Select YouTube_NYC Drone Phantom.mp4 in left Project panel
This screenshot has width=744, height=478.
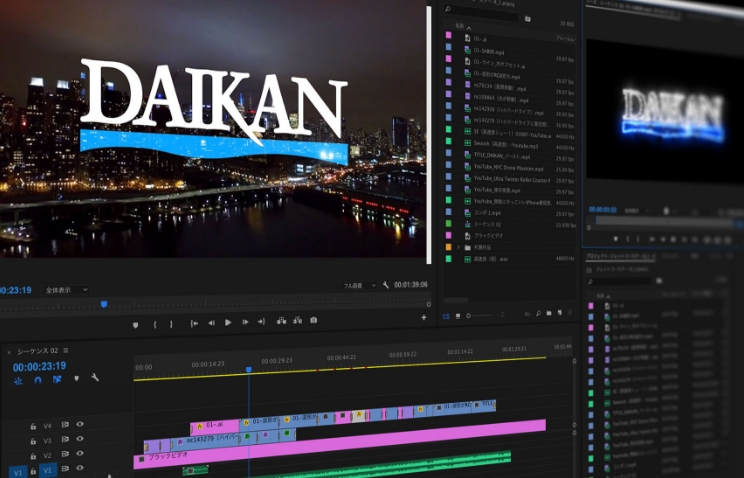(510, 168)
